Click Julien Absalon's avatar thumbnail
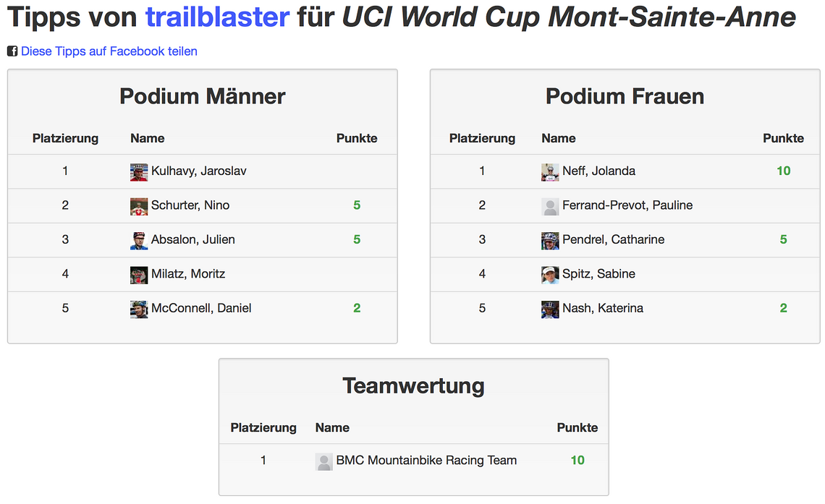Image resolution: width=825 pixels, height=504 pixels. pyautogui.click(x=139, y=241)
